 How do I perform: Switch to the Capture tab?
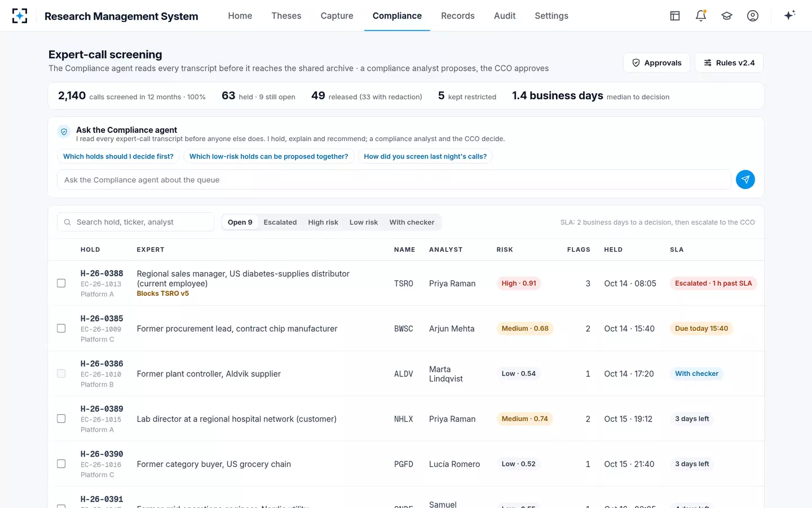(x=337, y=16)
